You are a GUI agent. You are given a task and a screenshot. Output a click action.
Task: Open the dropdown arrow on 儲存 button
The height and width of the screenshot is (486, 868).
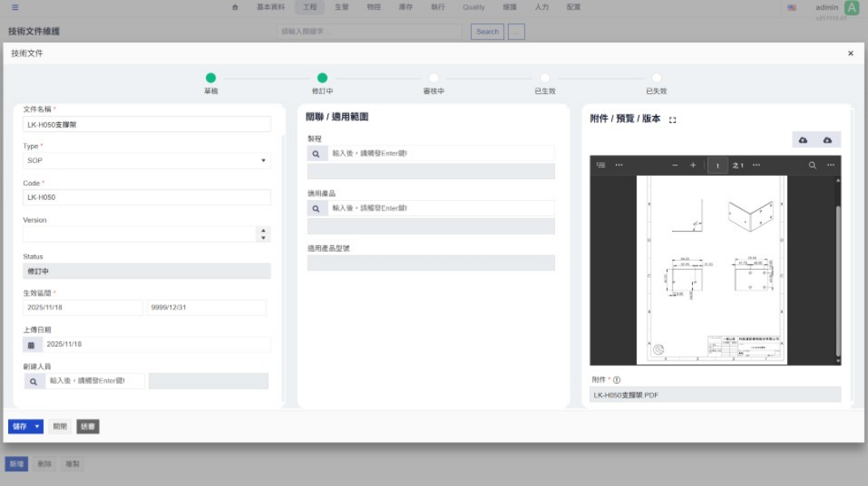(37, 427)
